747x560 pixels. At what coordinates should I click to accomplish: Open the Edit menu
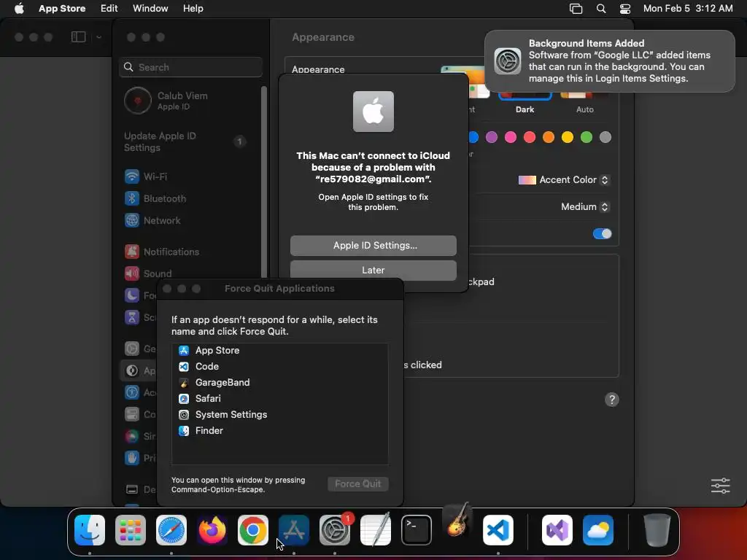pyautogui.click(x=109, y=9)
